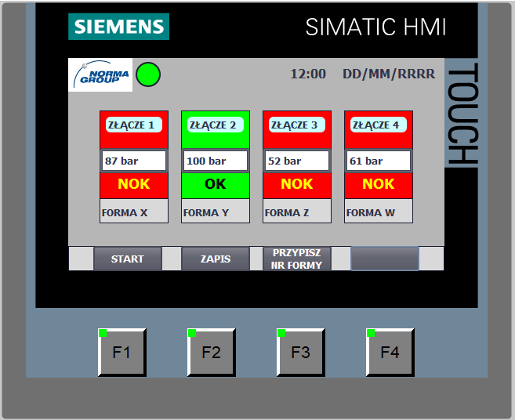Click the green status indicator circle
Screen dimensions: 515x420
148,74
